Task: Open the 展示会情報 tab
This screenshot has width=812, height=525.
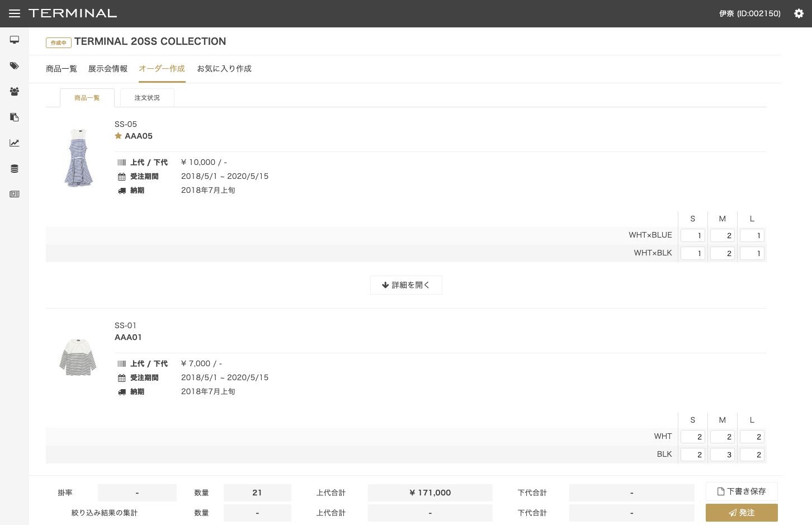Action: pos(108,69)
